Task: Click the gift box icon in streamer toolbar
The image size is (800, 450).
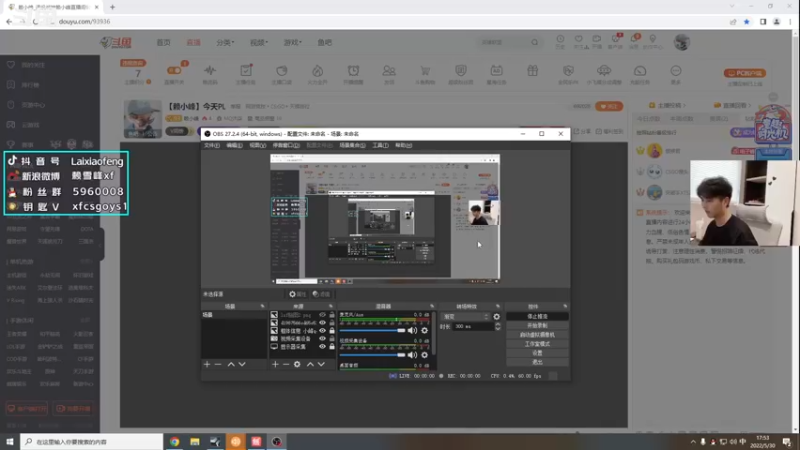Action: [532, 70]
